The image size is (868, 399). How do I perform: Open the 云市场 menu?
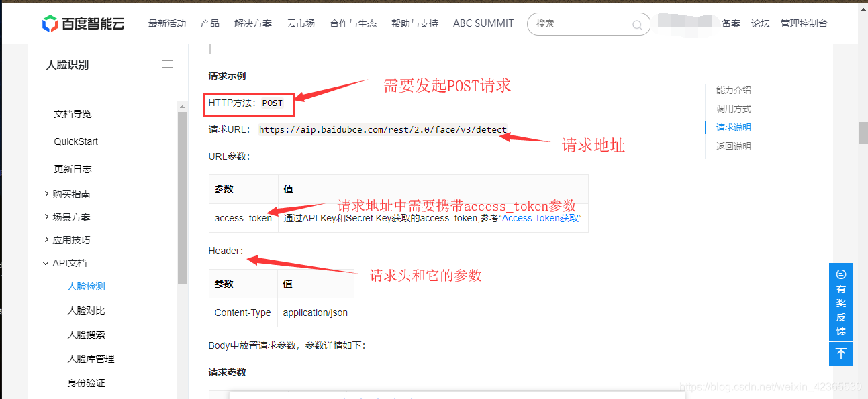coord(301,23)
